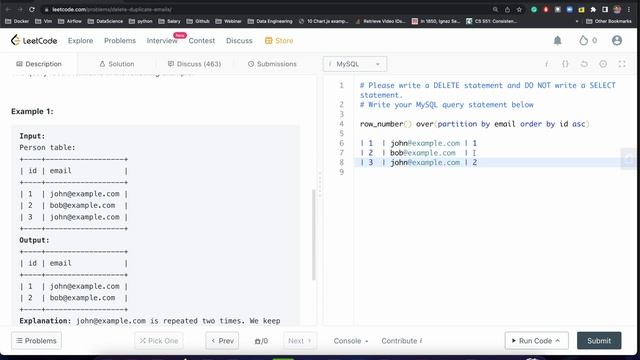Screen dimensions: 640x360
Task: Open the Chrome profile avatar
Action: click(x=617, y=9)
